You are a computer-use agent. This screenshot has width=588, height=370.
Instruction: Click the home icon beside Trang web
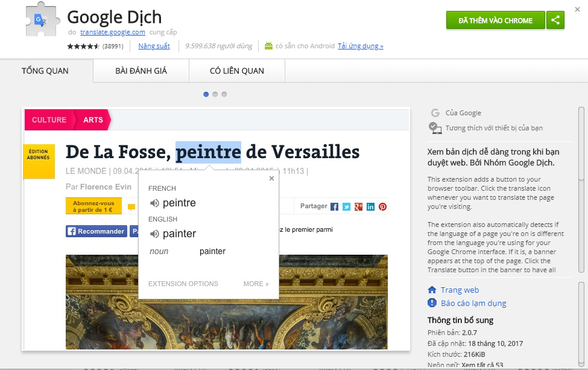point(432,290)
